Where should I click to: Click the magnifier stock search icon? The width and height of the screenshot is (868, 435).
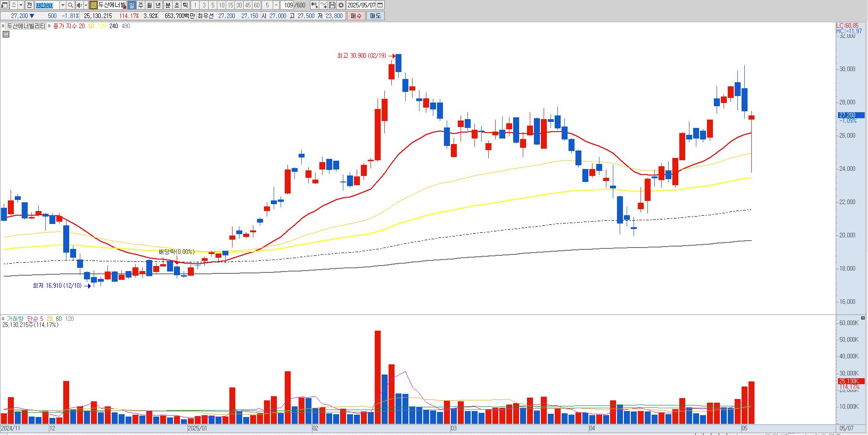tap(70, 5)
